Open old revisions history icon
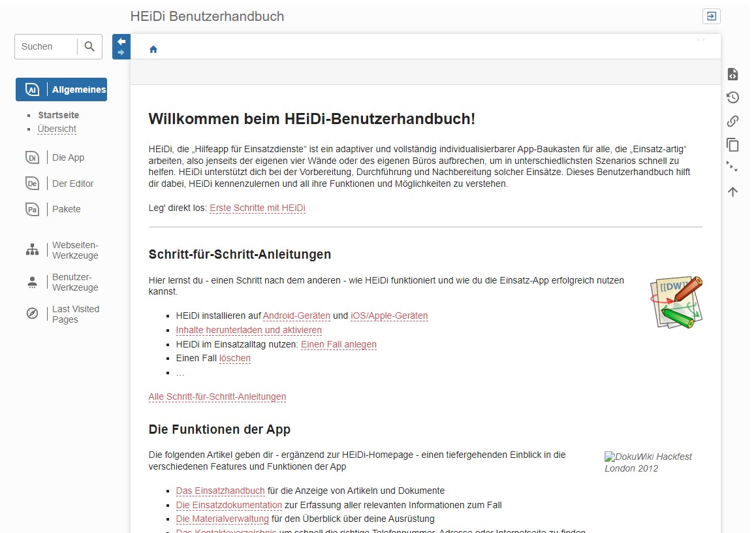Screen dimensions: 756x533 pyautogui.click(x=732, y=97)
